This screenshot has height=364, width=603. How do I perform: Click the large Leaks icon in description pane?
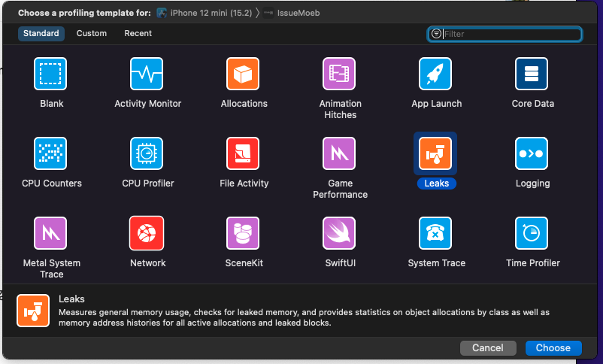click(33, 311)
